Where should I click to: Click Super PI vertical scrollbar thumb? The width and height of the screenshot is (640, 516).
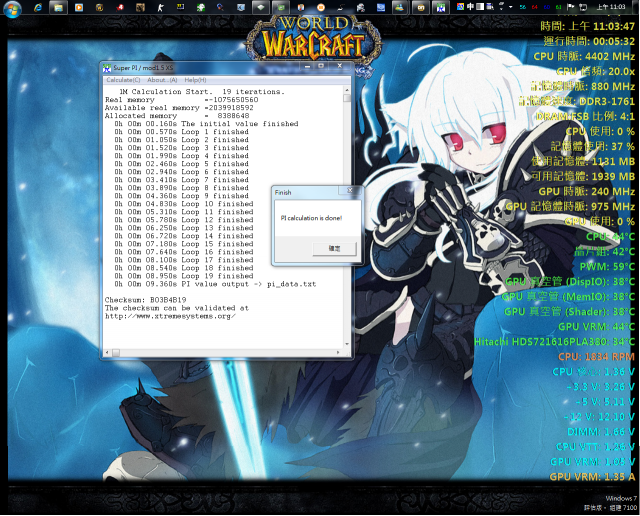[x=347, y=98]
